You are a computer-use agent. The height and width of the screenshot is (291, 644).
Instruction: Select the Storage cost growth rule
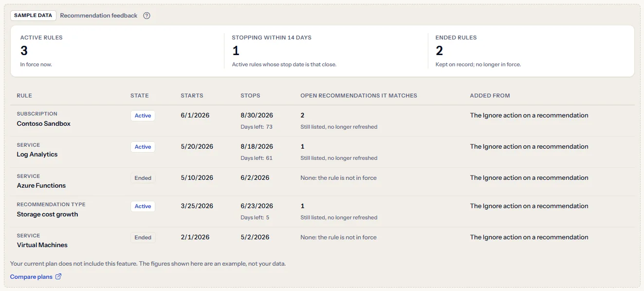click(47, 214)
